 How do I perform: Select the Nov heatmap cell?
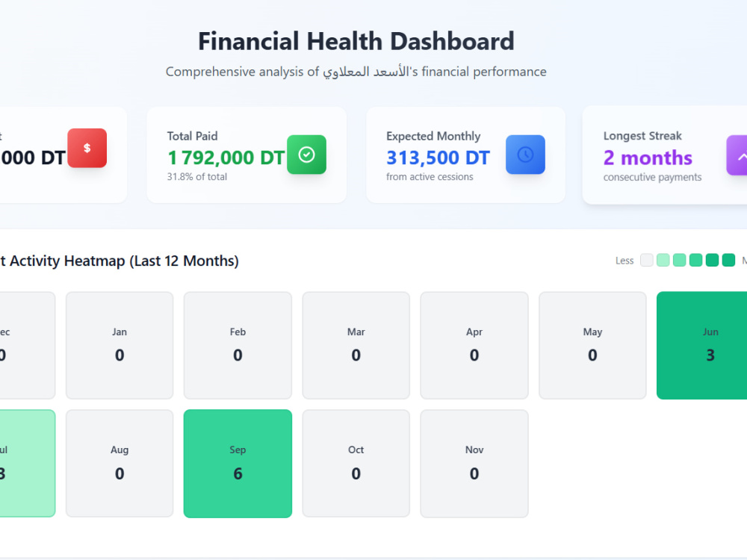point(474,464)
